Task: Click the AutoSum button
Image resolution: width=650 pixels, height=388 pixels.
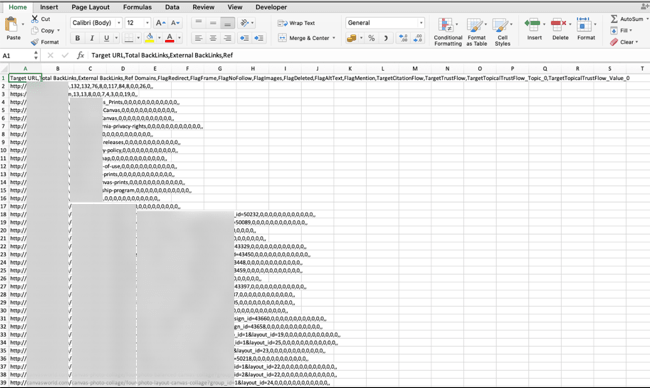Action: point(626,19)
